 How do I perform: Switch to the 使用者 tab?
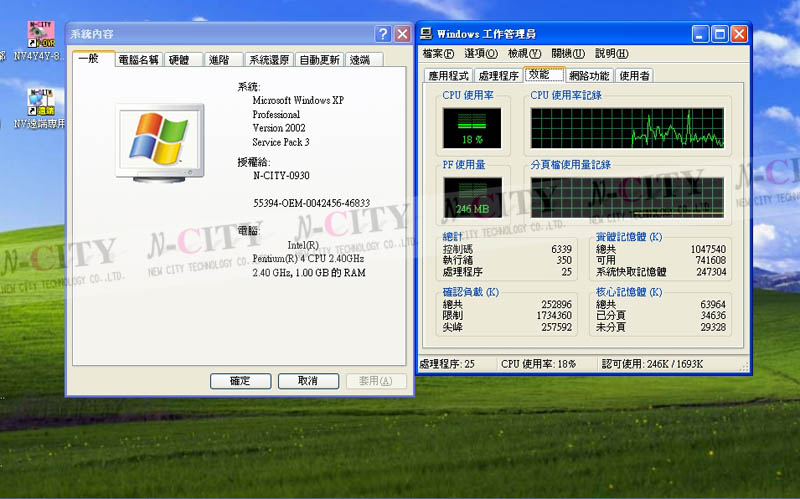pos(634,76)
